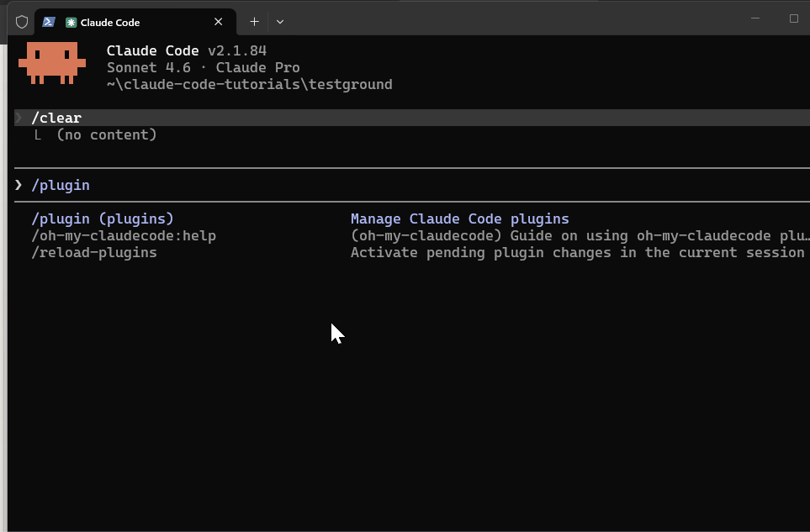Screen dimensions: 810x532
Task: Open a new terminal tab with plus
Action: (254, 22)
